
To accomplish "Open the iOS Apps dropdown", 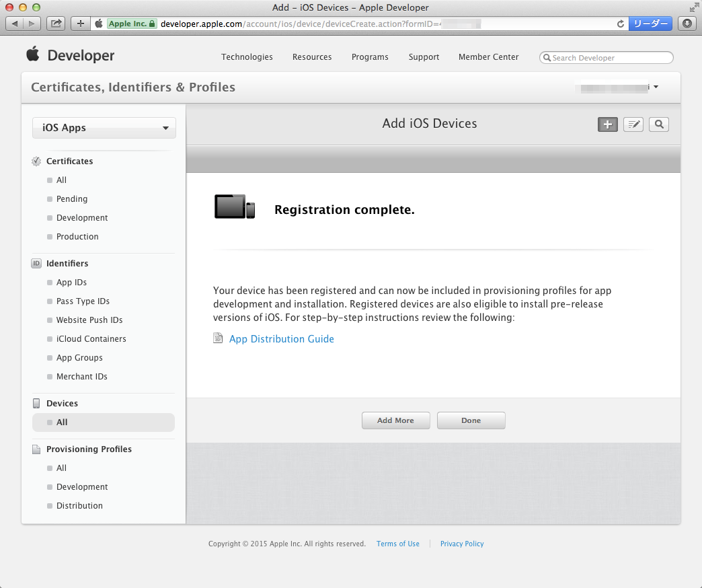I will point(104,127).
